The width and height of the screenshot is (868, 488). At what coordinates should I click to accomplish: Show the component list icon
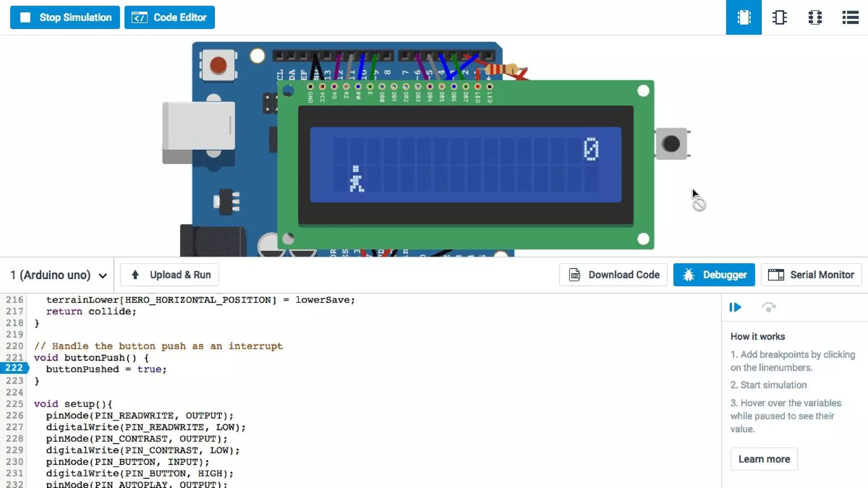[x=850, y=17]
